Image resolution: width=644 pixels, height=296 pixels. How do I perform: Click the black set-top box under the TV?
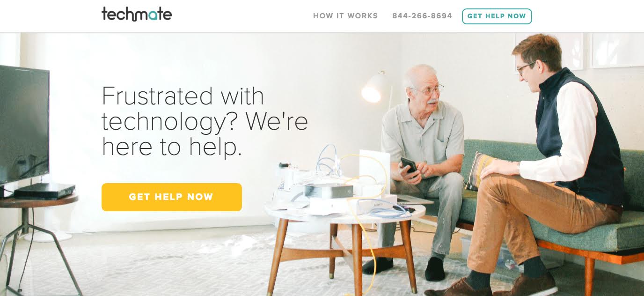(44, 191)
